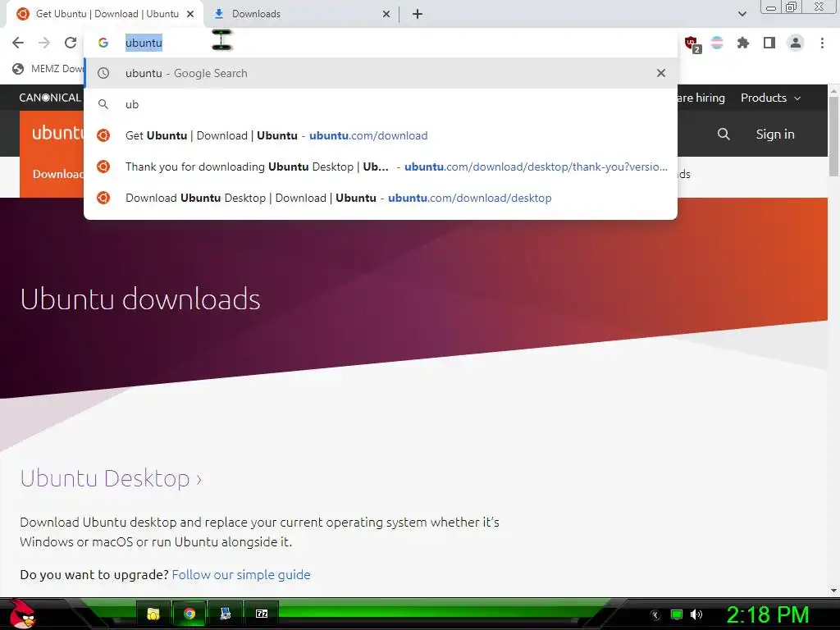Click the green network tray icon
Image resolution: width=840 pixels, height=630 pixels.
point(677,614)
